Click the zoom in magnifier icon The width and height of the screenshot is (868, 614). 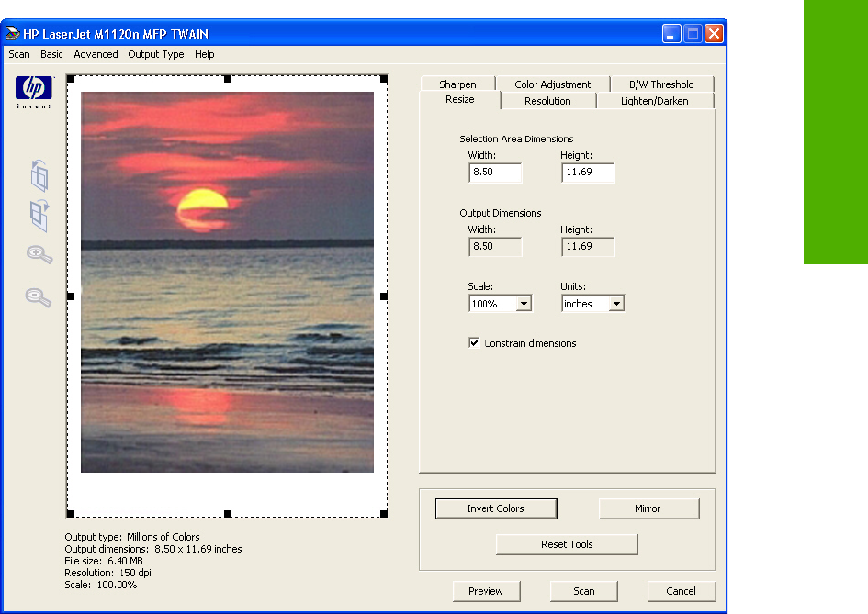click(39, 255)
